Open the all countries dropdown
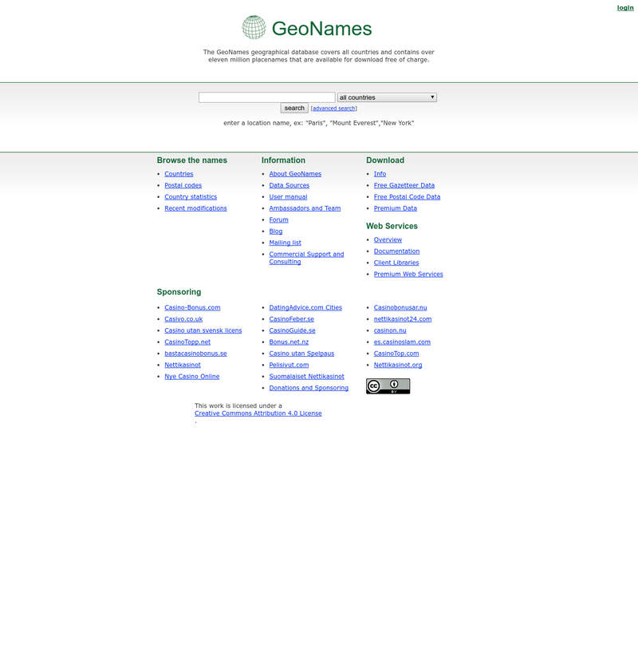Screen dimensions: 638x672 pos(387,97)
